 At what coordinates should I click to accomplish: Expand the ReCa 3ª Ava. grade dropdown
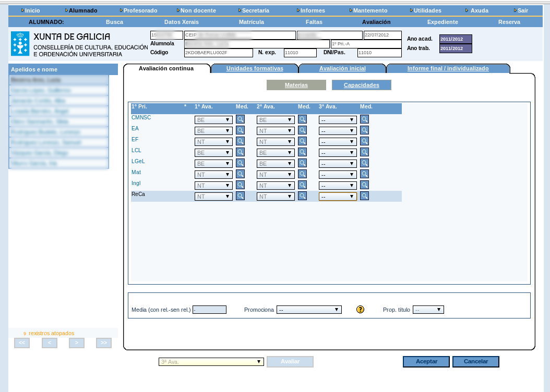tap(338, 197)
